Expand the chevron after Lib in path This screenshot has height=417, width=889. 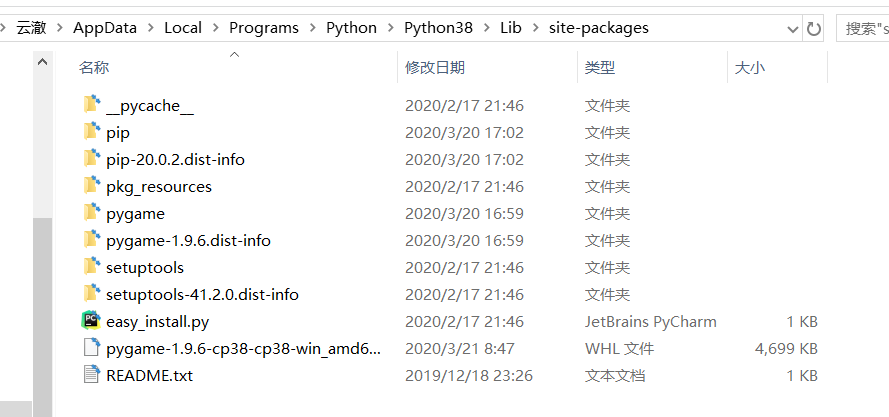535,28
